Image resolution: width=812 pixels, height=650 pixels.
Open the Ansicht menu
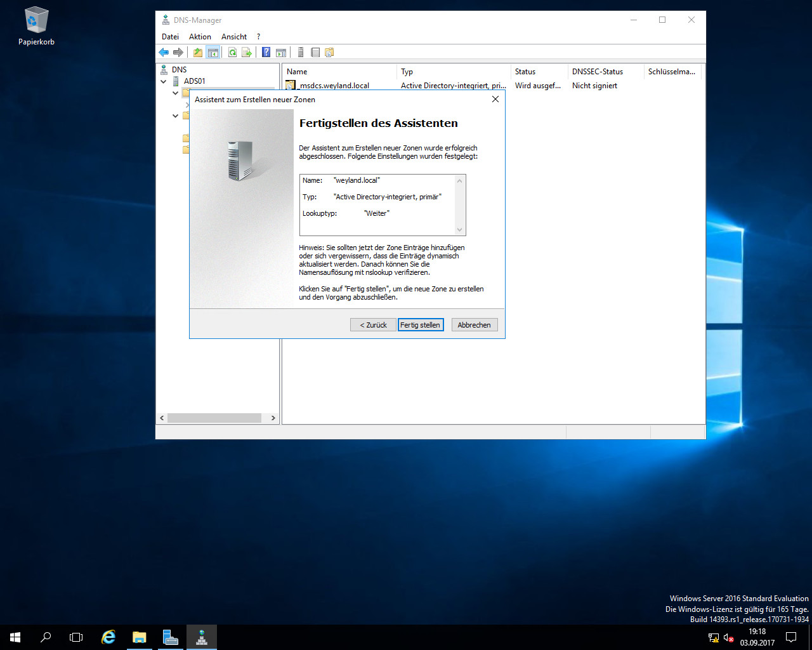click(234, 37)
